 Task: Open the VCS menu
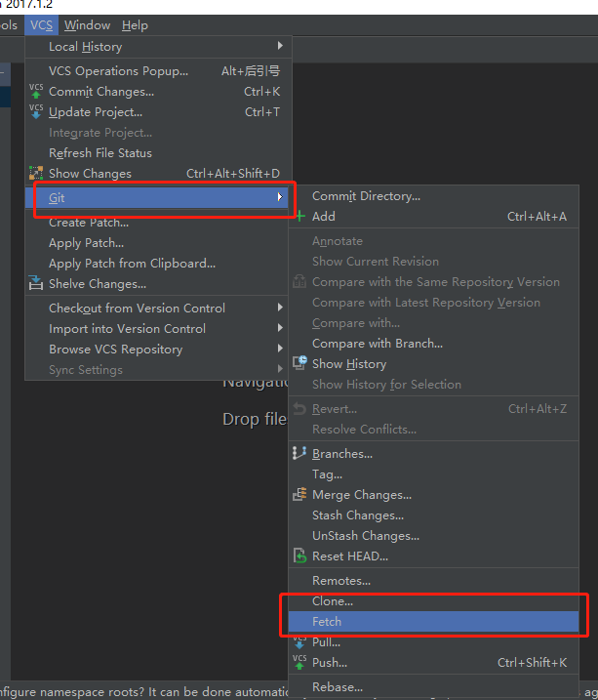click(42, 25)
